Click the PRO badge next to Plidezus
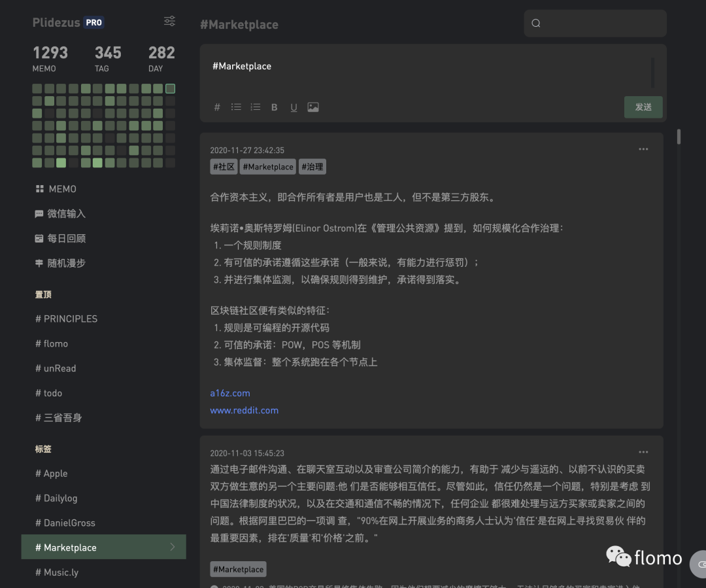This screenshot has height=588, width=706. click(x=93, y=22)
